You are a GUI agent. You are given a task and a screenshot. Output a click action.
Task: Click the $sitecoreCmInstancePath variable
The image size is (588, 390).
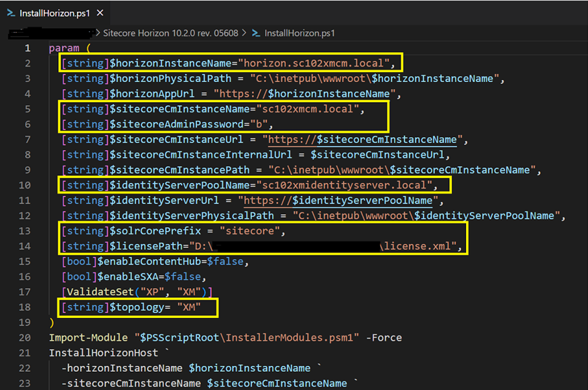click(180, 170)
